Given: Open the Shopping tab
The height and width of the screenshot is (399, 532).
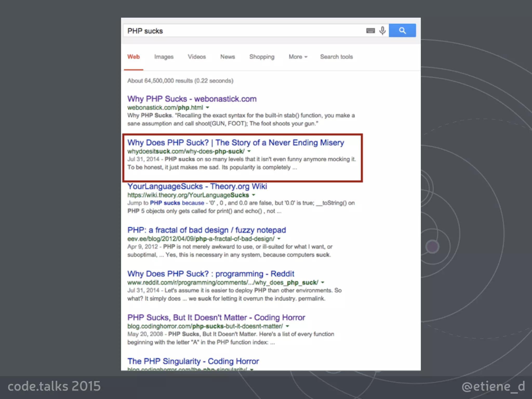Looking at the screenshot, I should 262,57.
